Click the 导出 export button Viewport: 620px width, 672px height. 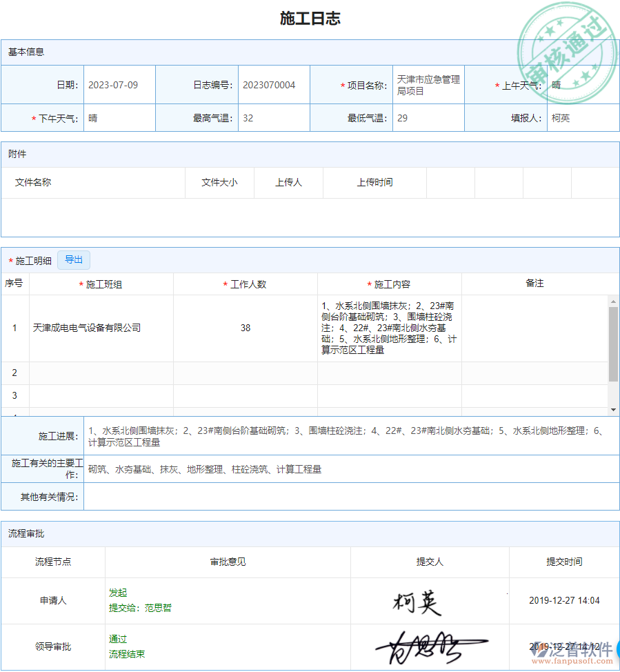[74, 259]
